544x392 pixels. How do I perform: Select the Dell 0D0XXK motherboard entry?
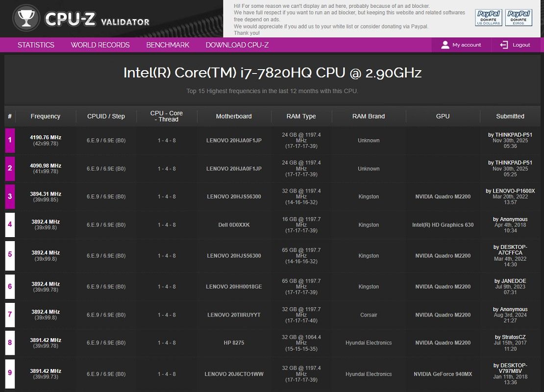(x=234, y=225)
